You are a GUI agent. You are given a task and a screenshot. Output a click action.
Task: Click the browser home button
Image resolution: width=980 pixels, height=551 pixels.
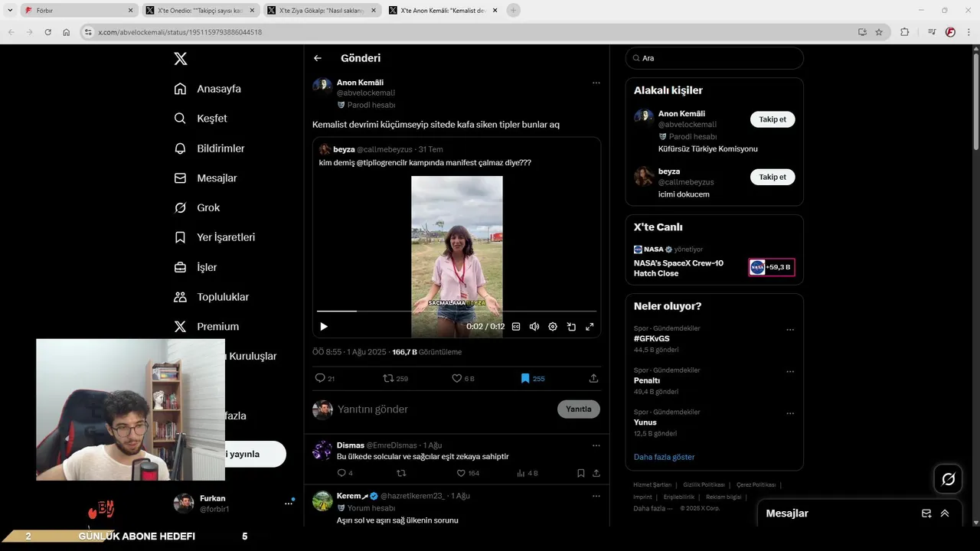point(67,32)
